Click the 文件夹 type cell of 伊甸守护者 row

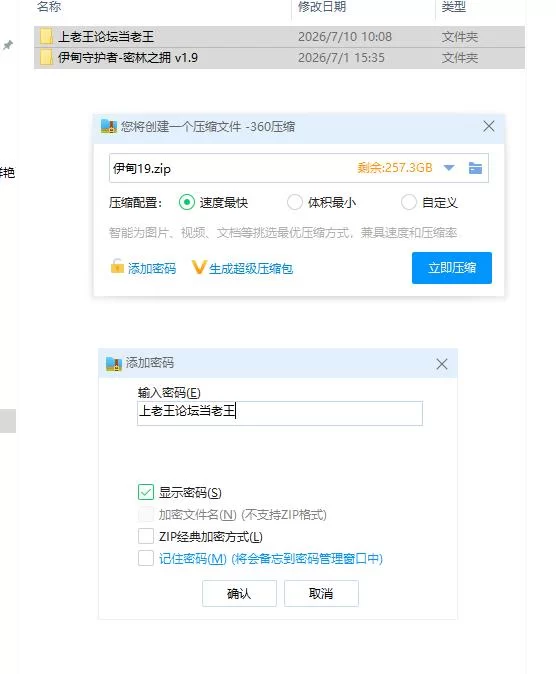[460, 58]
